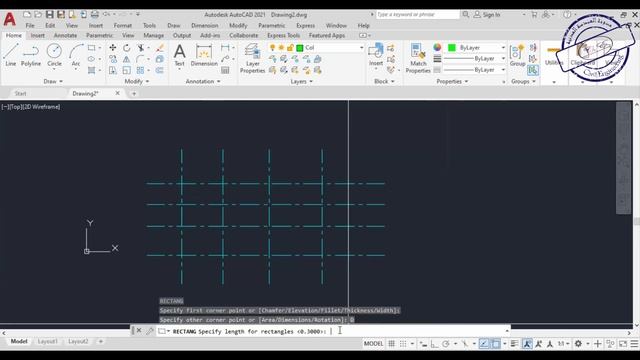Click the Copy tool icon
Image resolution: width=640 pixels, height=360 pixels.
point(113,59)
